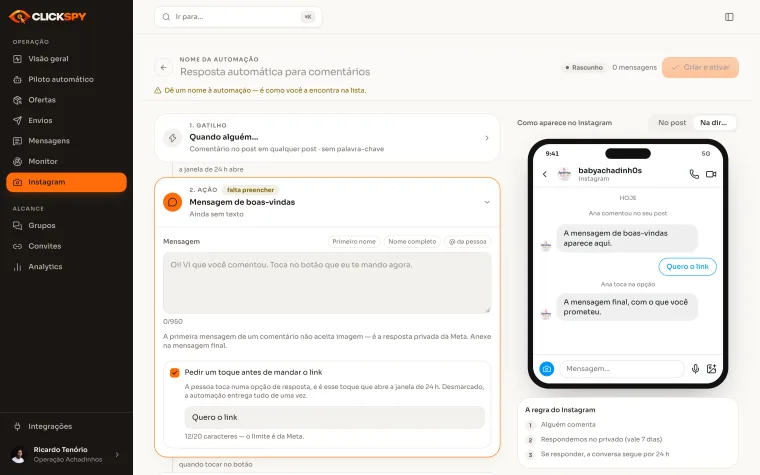Open Analytics in sidebar
Image resolution: width=760 pixels, height=475 pixels.
pos(66,267)
